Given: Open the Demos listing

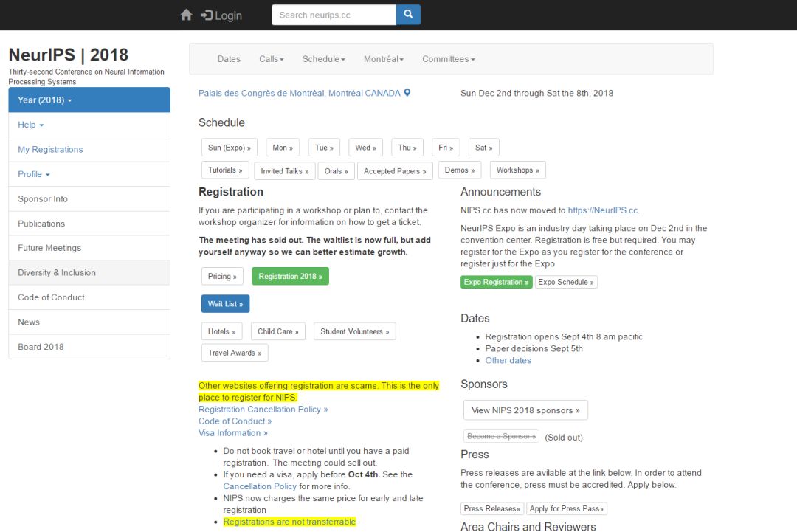Looking at the screenshot, I should point(460,170).
